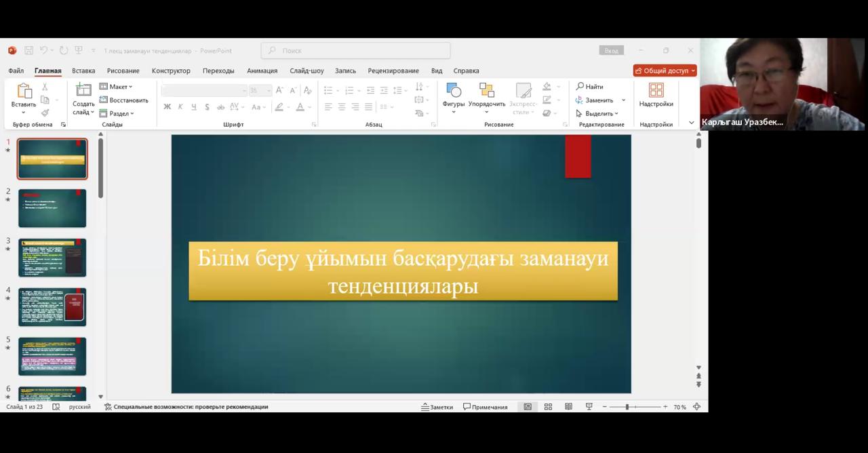This screenshot has height=453, width=868.
Task: Click the Create slide (Создать слайд) icon
Action: pos(83,91)
